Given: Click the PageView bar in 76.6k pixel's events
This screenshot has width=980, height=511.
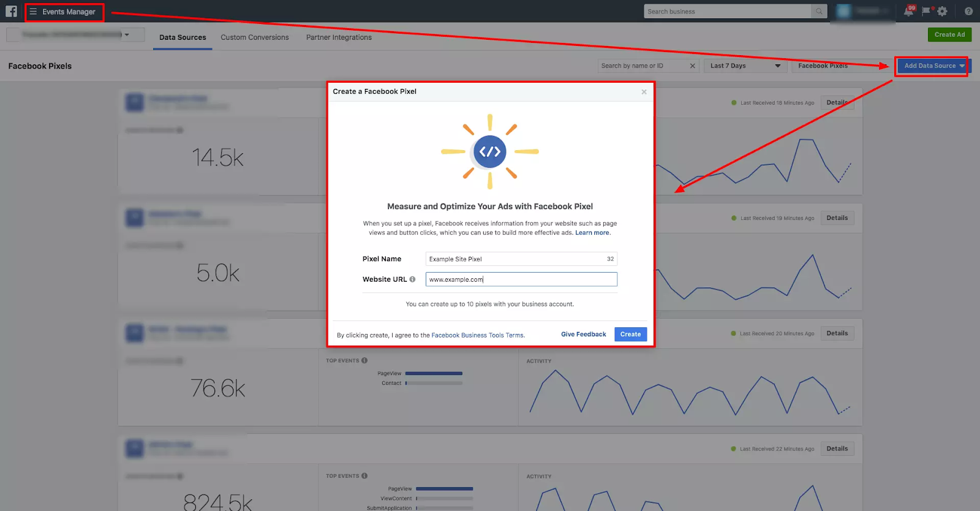Looking at the screenshot, I should [x=434, y=373].
